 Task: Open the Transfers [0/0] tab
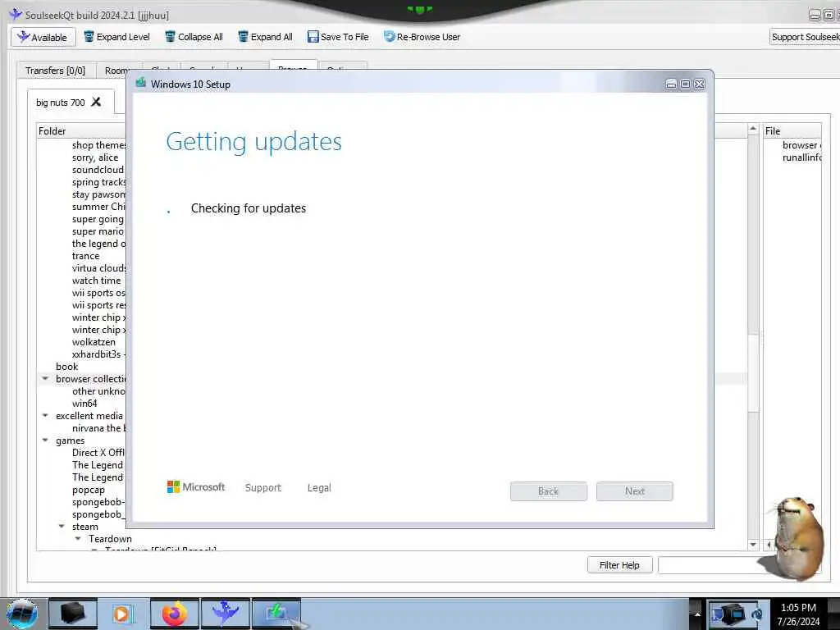pos(55,71)
